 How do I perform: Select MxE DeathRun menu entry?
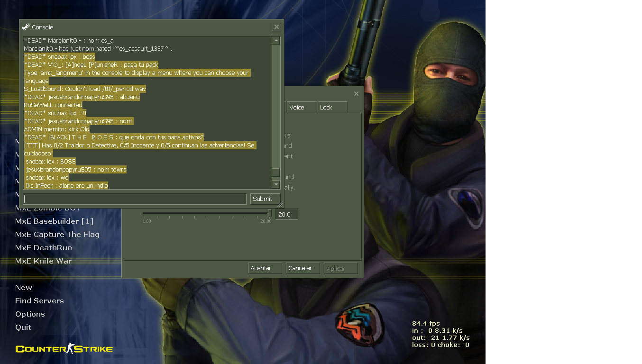[x=44, y=248]
